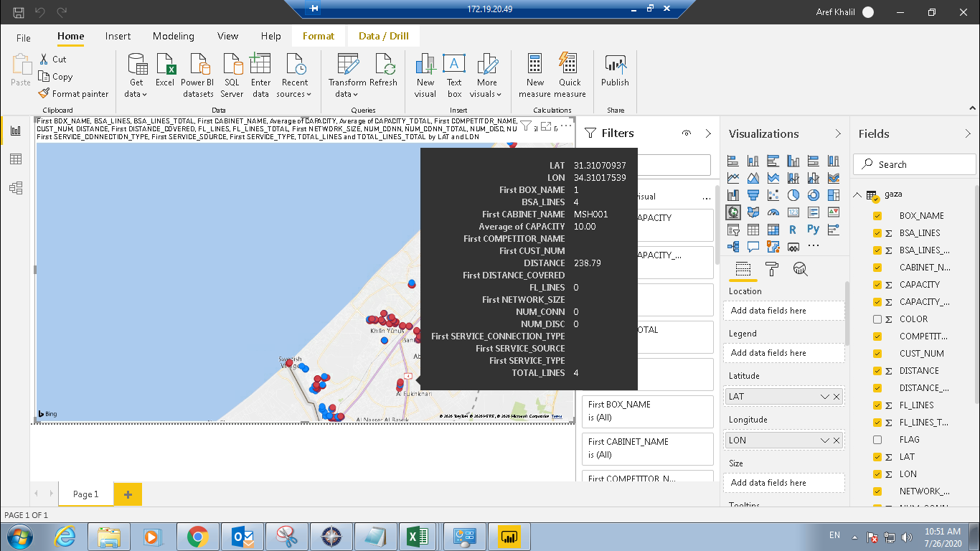Open Excel from the Windows taskbar
This screenshot has width=980, height=551.
tap(418, 536)
